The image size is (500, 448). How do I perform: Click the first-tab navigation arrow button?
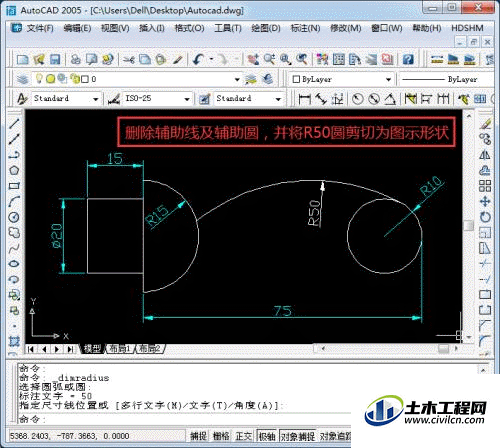31,349
